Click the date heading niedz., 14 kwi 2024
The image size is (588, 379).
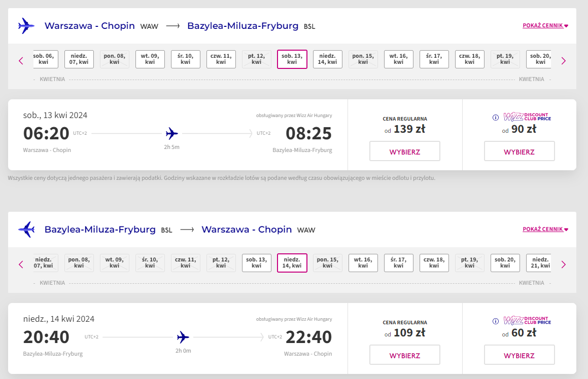59,319
